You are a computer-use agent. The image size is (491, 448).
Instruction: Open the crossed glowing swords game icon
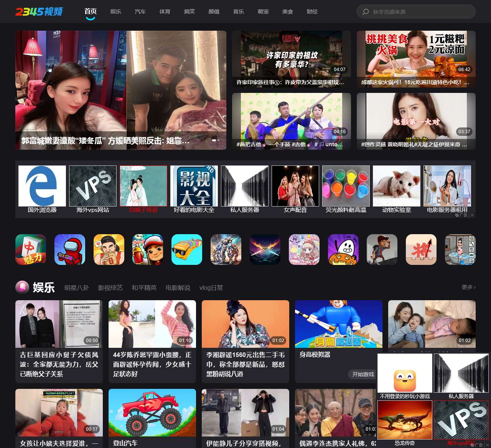coord(265,250)
